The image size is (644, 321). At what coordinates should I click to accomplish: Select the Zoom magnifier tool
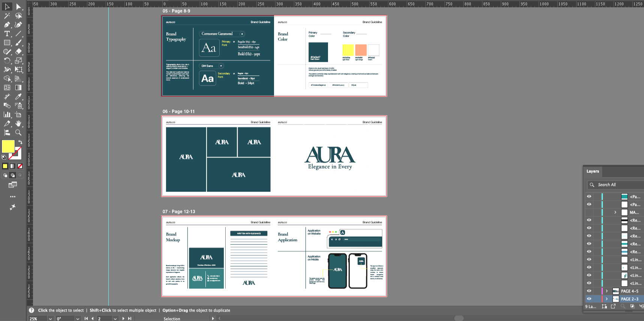pos(18,133)
